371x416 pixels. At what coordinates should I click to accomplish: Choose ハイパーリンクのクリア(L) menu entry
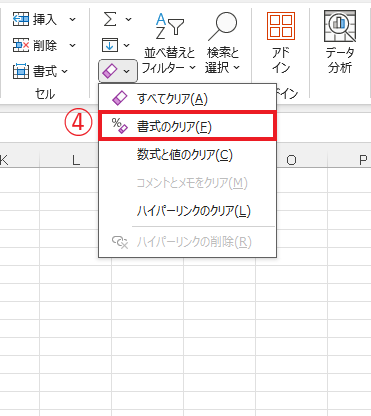pos(187,211)
